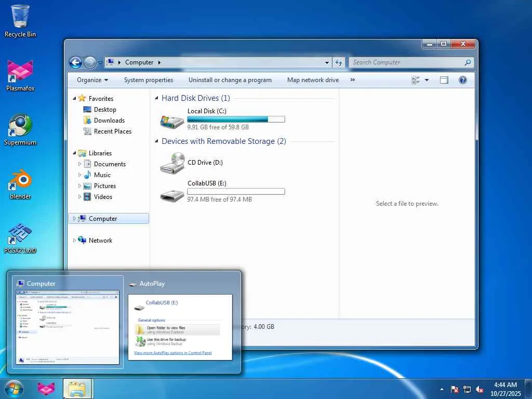Expand the Network tree node
The image size is (532, 399).
(74, 241)
